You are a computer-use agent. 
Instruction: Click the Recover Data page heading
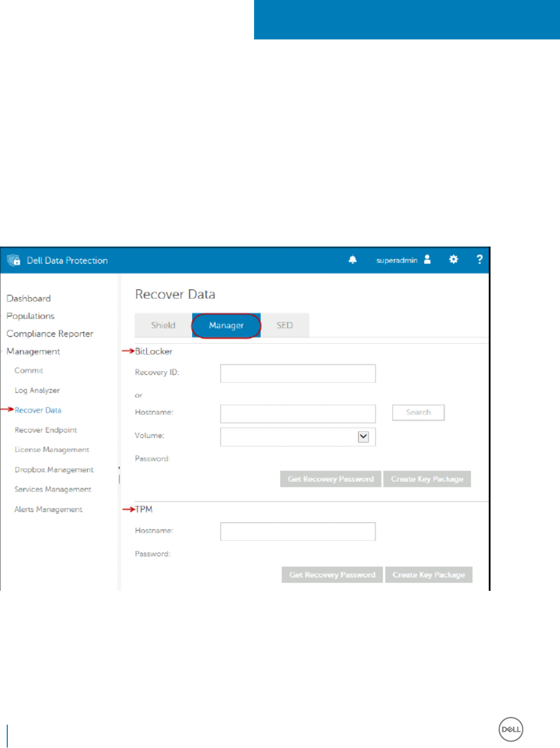point(175,294)
